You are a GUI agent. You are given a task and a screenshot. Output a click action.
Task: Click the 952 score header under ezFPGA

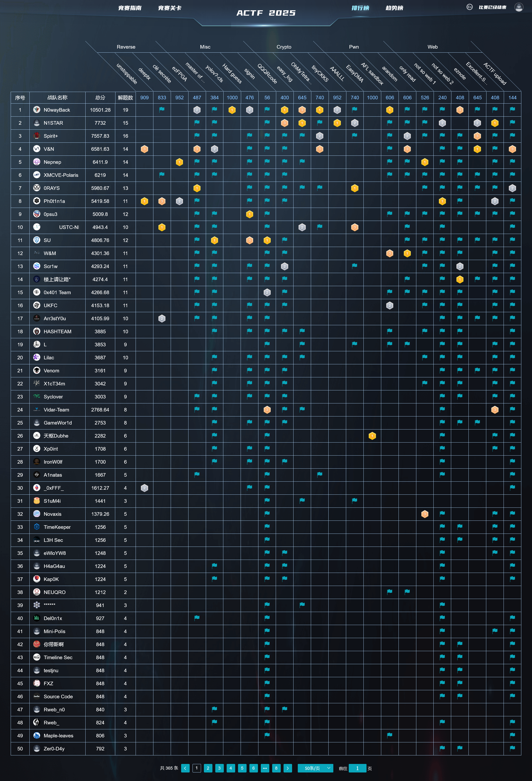pyautogui.click(x=179, y=97)
